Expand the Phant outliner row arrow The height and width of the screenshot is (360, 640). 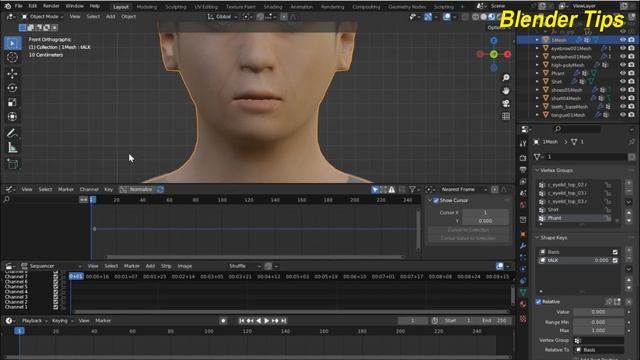click(537, 73)
